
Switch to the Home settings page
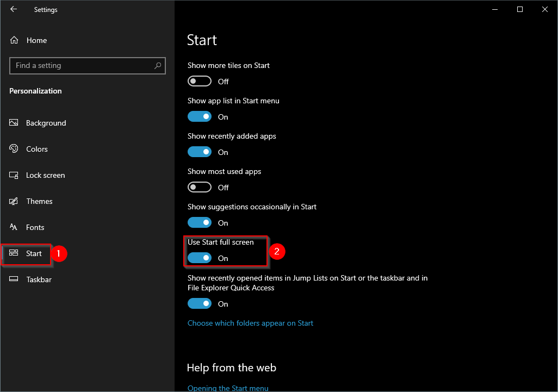click(36, 40)
